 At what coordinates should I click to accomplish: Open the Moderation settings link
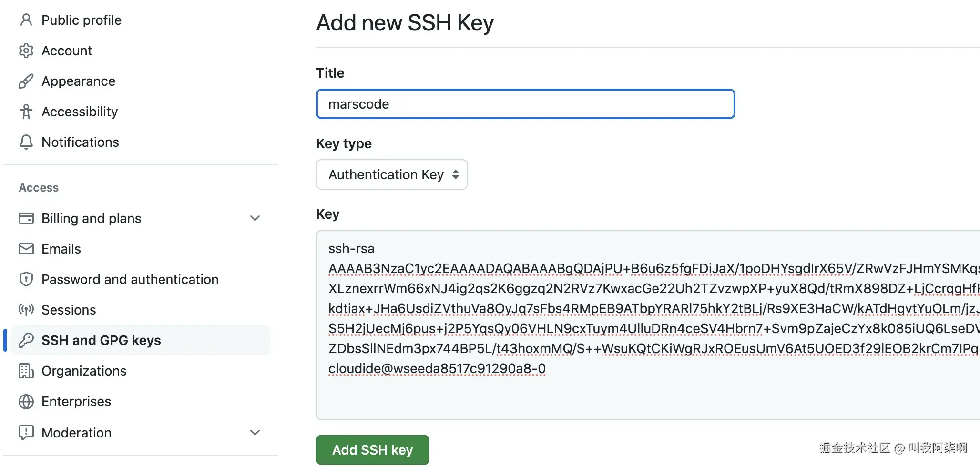coord(76,433)
